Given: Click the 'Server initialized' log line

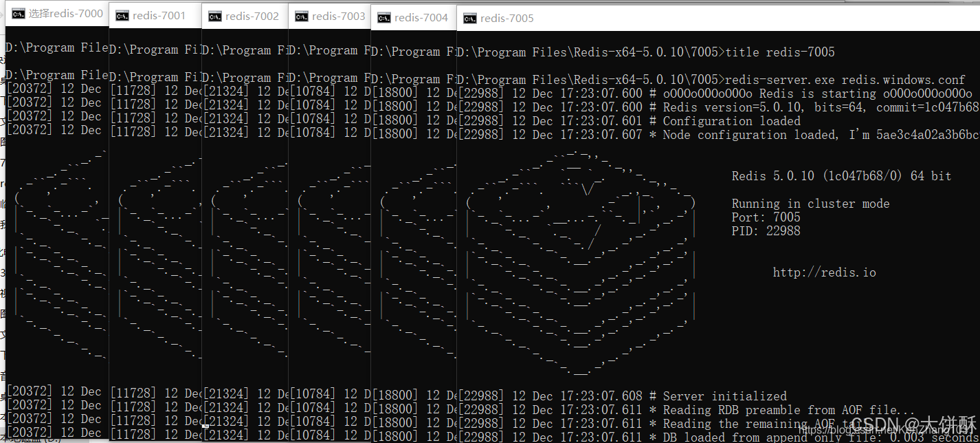Looking at the screenshot, I should (622, 396).
